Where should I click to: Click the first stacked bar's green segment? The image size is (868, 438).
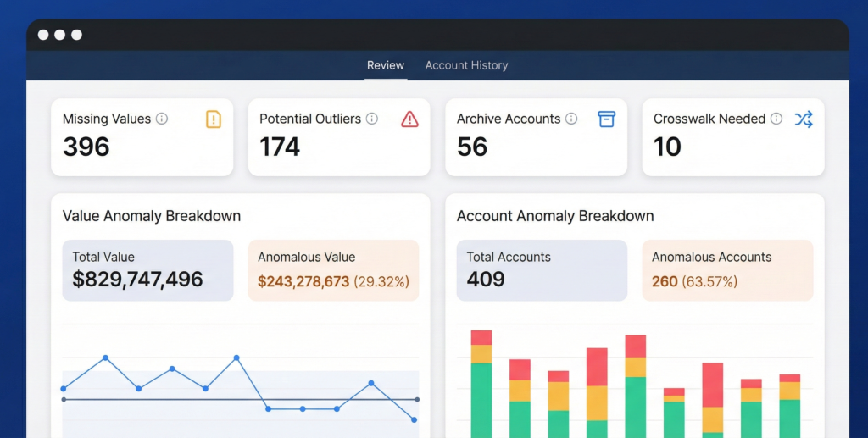coord(481,398)
